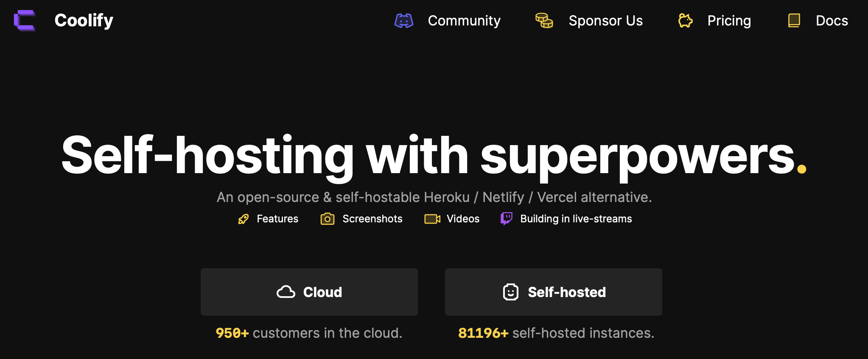Click the Coolify brand name text

tap(83, 20)
